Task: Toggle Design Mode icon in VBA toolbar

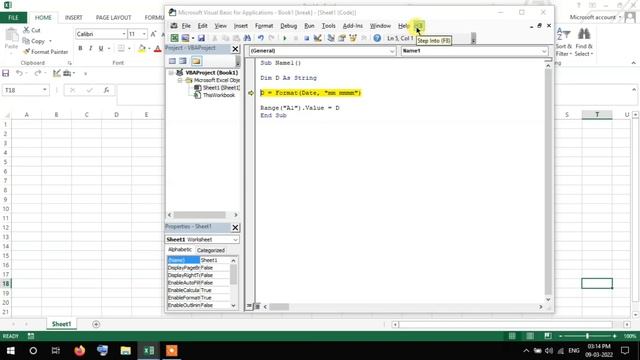Action: [317, 38]
